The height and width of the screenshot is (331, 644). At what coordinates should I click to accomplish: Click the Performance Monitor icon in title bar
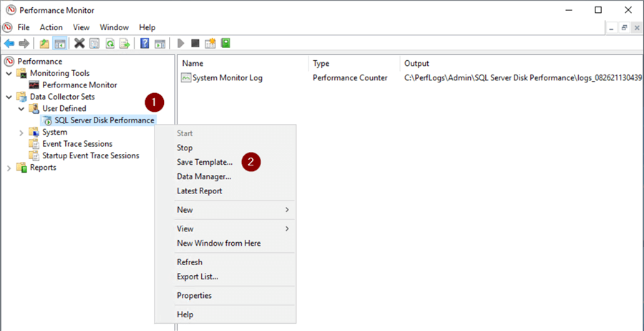11,10
